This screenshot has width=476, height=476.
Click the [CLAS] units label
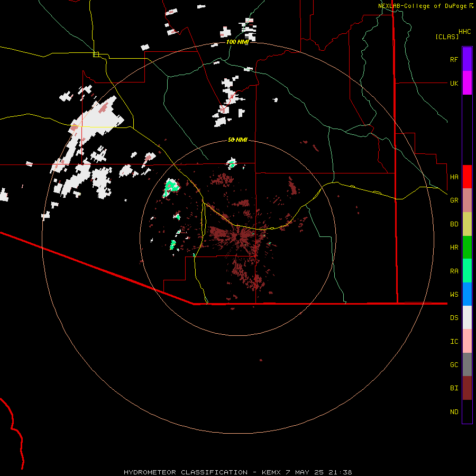(447, 37)
